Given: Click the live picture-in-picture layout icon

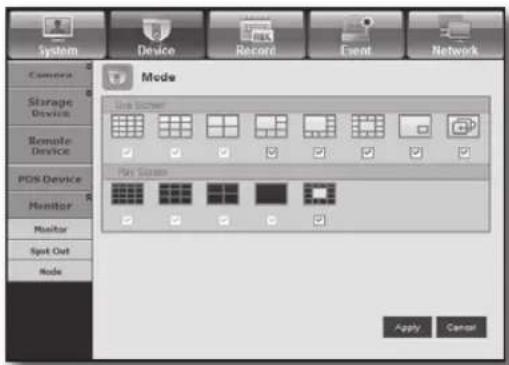Looking at the screenshot, I should (x=415, y=126).
